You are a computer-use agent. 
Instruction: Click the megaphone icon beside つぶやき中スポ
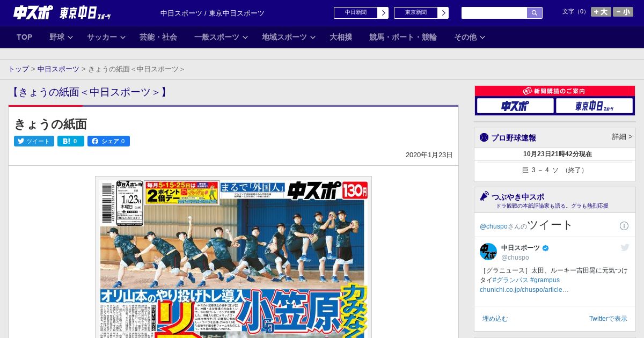point(484,196)
